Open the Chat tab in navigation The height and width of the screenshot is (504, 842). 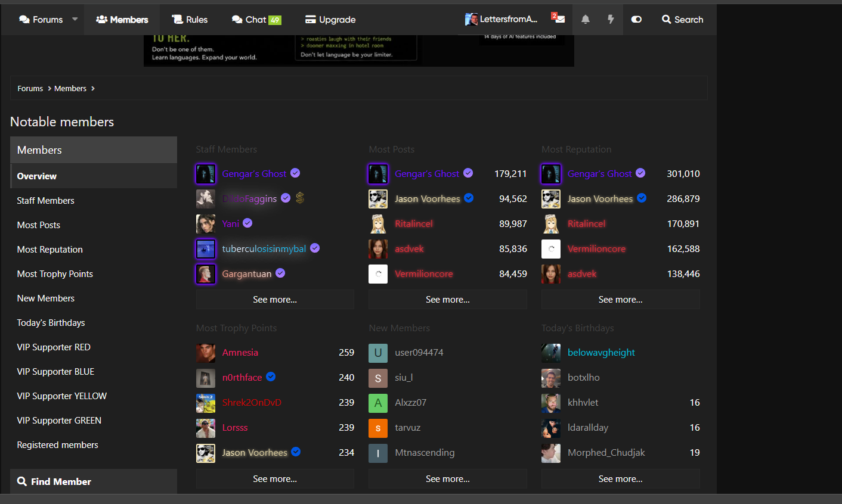click(x=256, y=20)
